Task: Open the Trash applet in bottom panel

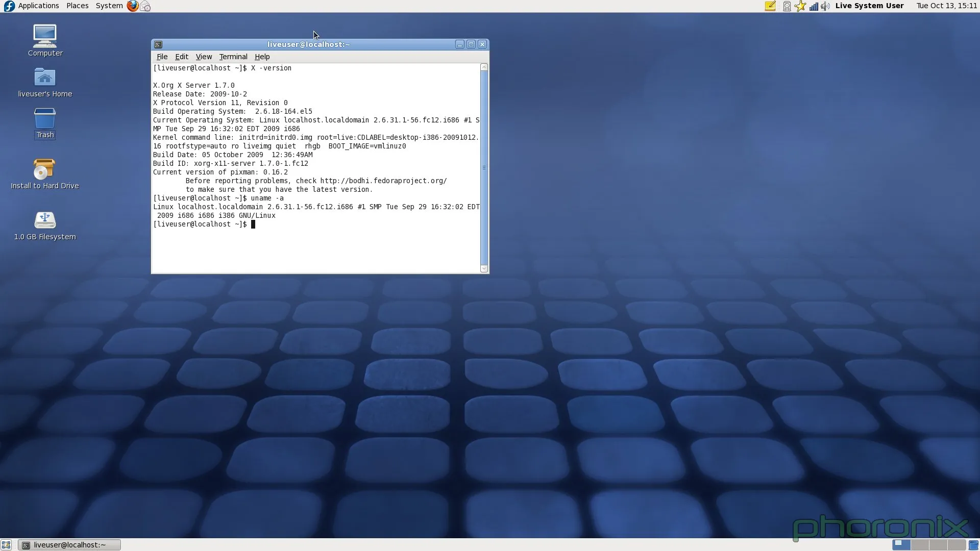Action: pos(973,545)
